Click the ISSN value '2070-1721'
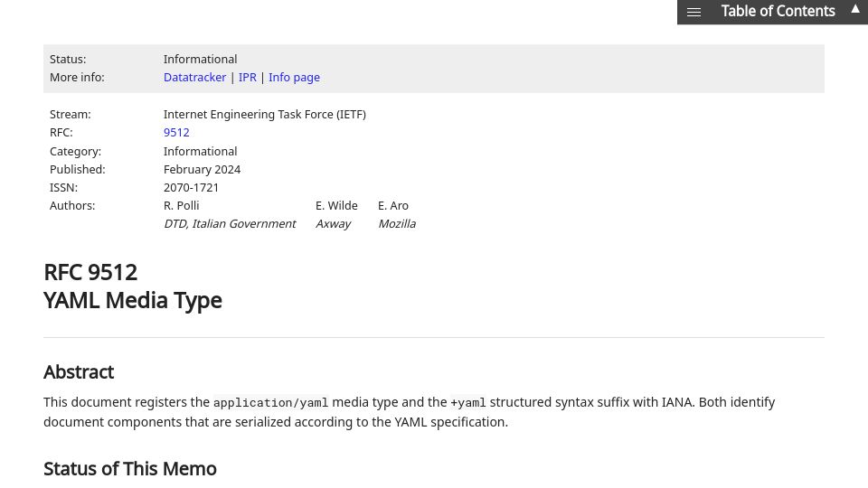Image resolution: width=868 pixels, height=488 pixels. (x=191, y=188)
